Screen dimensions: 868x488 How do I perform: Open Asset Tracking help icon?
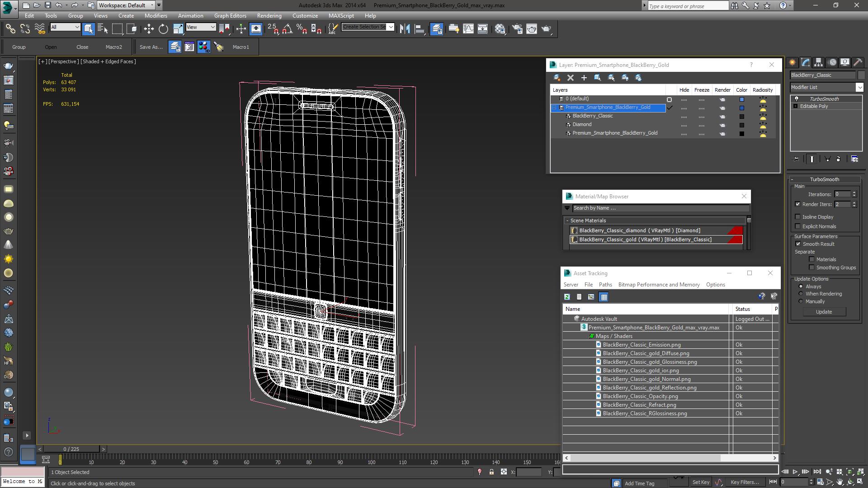pyautogui.click(x=762, y=296)
